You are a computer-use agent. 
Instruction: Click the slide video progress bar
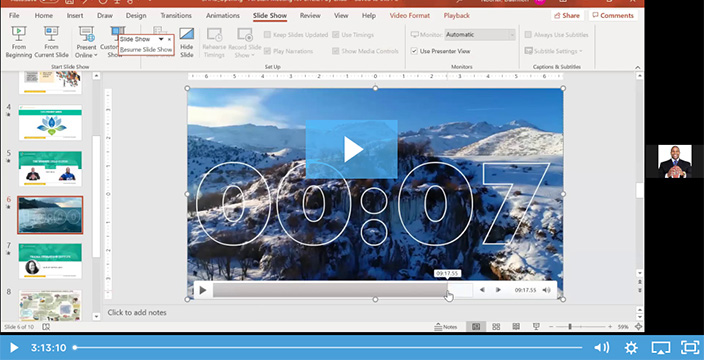[x=342, y=290]
